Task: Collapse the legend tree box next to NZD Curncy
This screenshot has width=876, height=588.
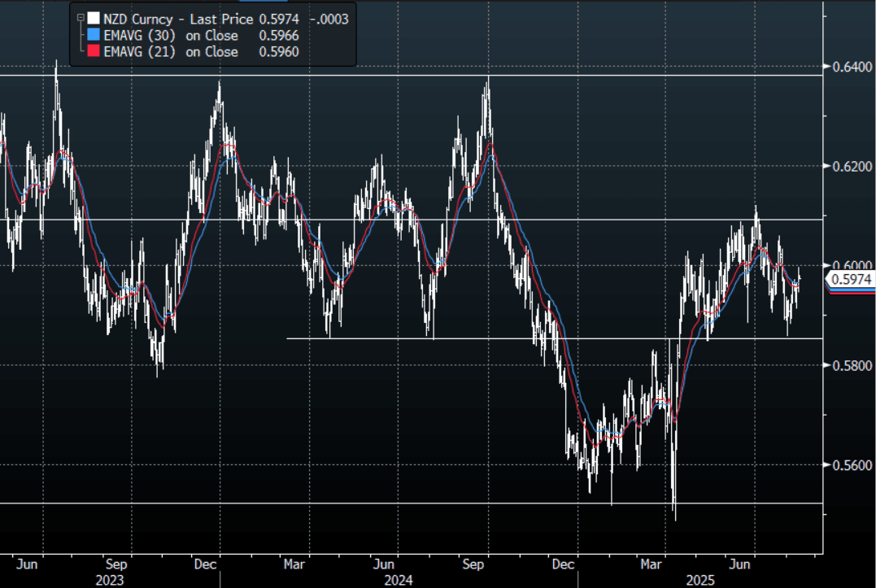Action: pyautogui.click(x=80, y=19)
